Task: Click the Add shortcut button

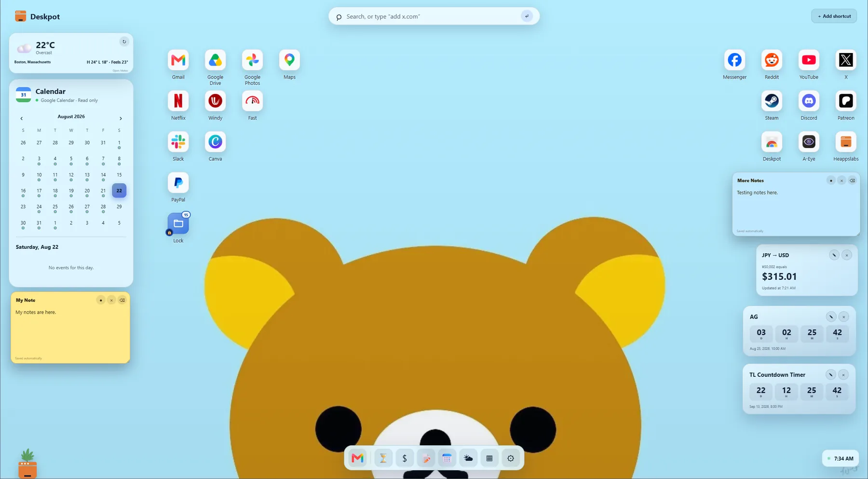Action: coord(834,16)
